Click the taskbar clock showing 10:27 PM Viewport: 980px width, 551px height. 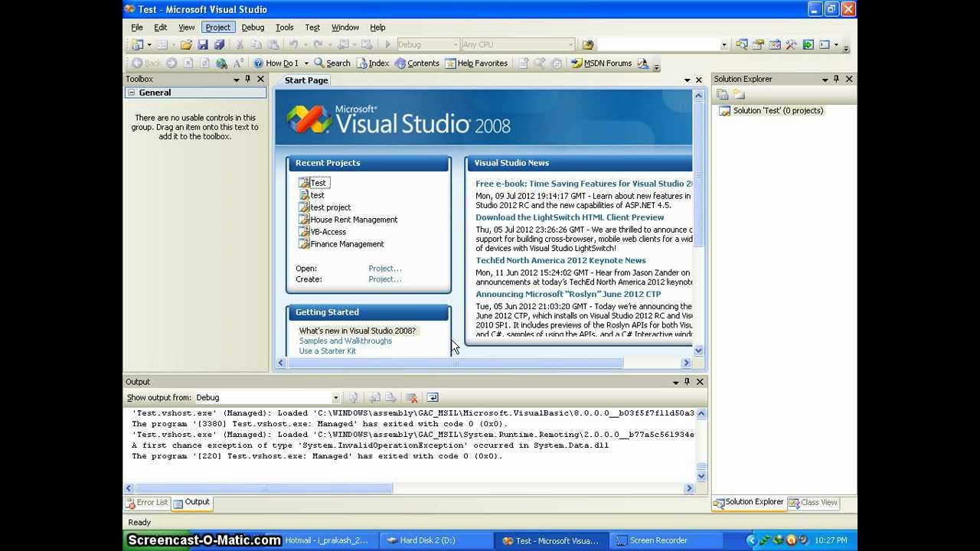831,540
